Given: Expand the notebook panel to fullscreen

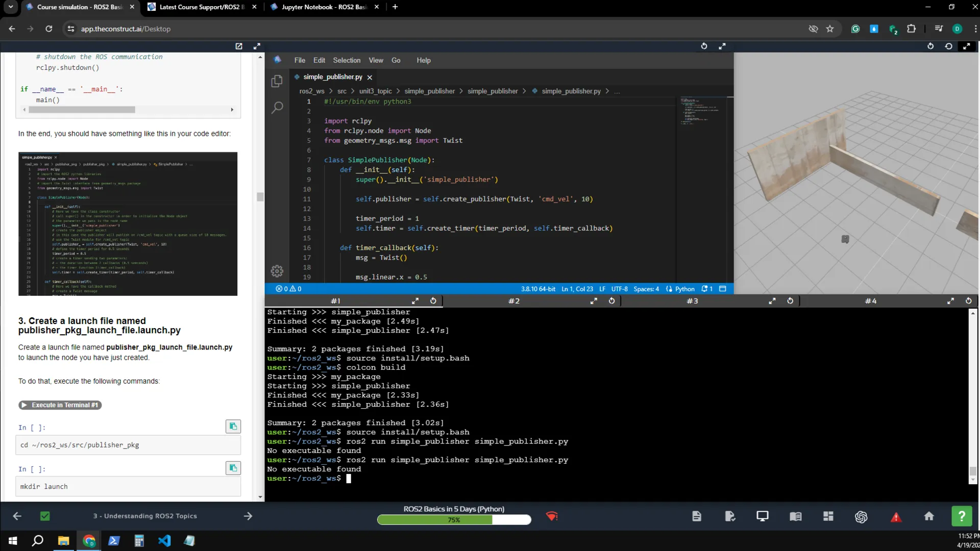Looking at the screenshot, I should pos(257,46).
